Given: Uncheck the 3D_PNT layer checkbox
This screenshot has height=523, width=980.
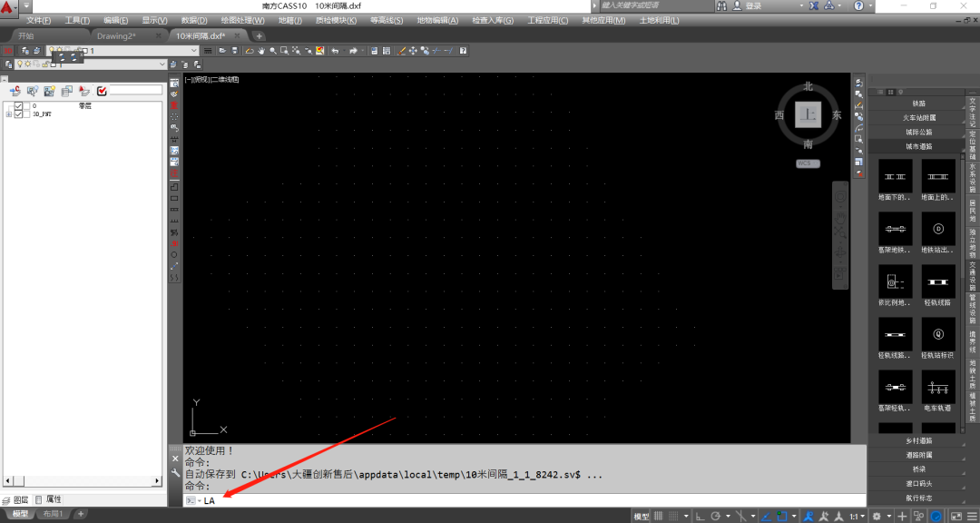Looking at the screenshot, I should [x=18, y=114].
